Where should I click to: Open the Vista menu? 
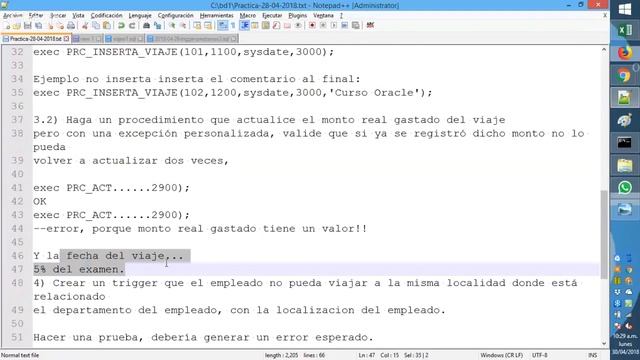(78, 16)
